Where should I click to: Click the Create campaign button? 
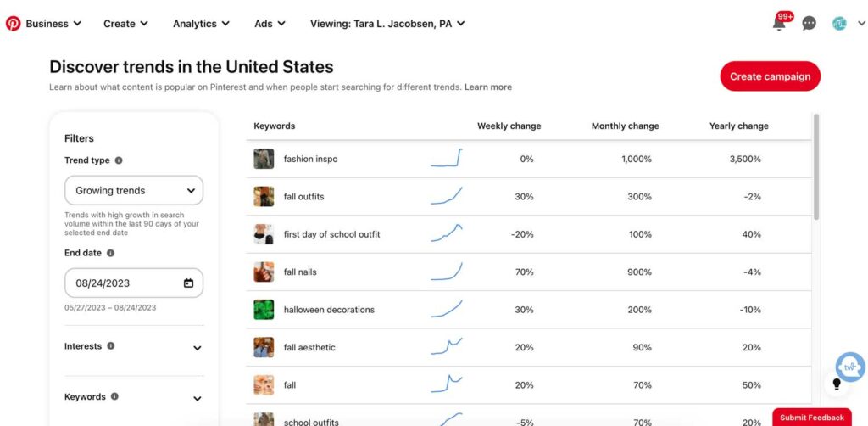click(770, 76)
